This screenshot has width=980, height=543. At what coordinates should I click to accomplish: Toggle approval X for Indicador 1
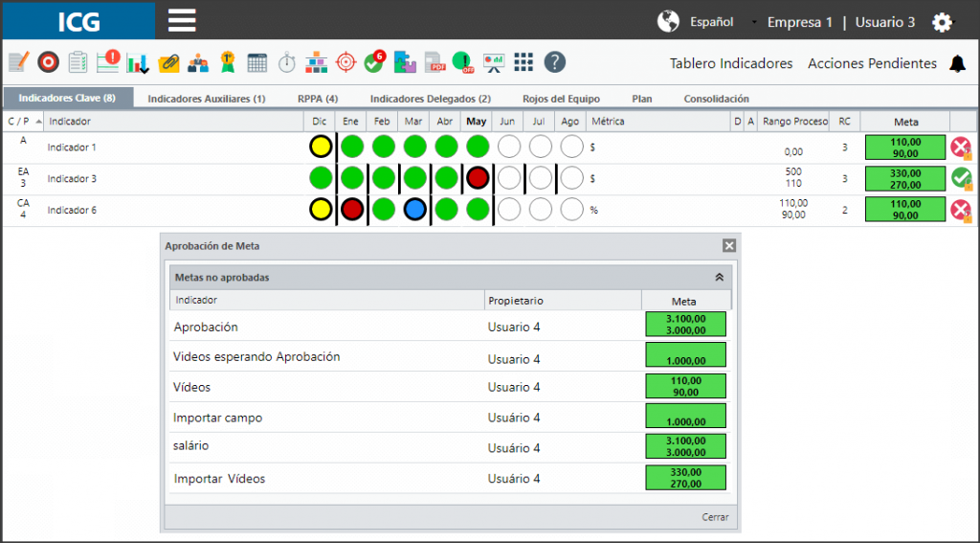tap(961, 147)
